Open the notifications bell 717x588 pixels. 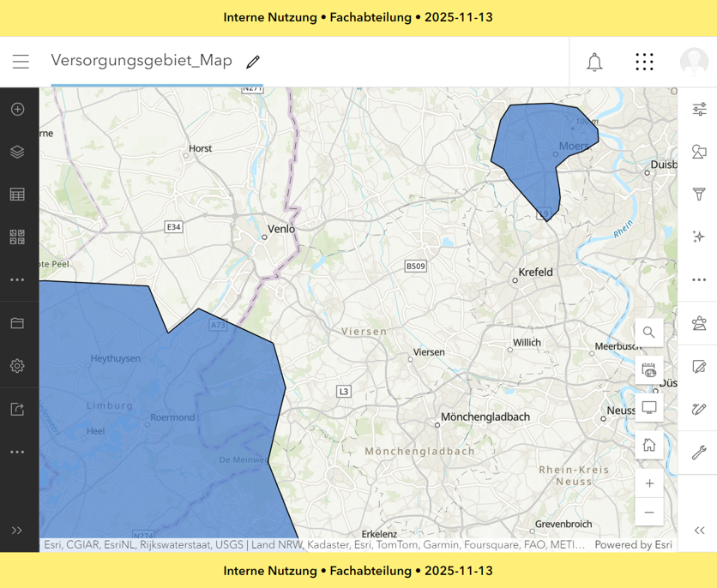(594, 62)
